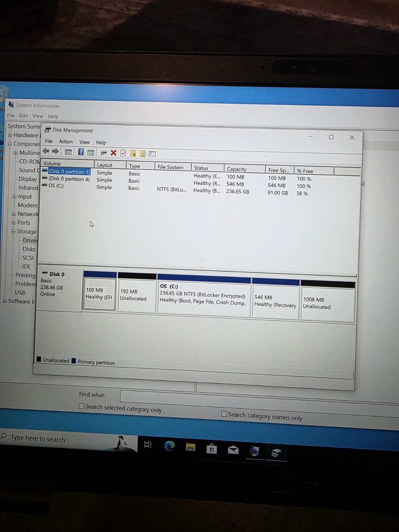Open Help menu in Disk Management

click(101, 142)
